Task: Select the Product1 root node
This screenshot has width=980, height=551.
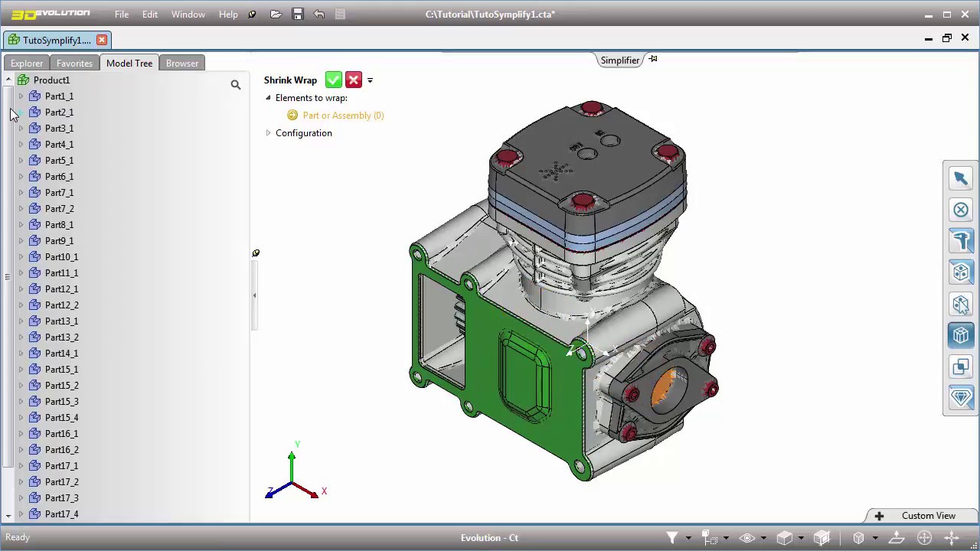Action: [51, 80]
